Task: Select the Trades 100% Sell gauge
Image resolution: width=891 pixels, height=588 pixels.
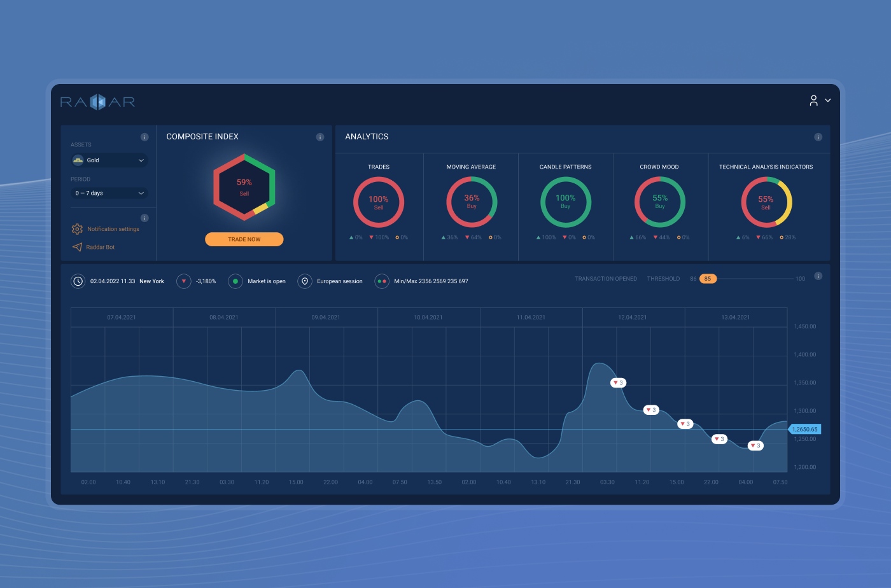Action: [379, 202]
